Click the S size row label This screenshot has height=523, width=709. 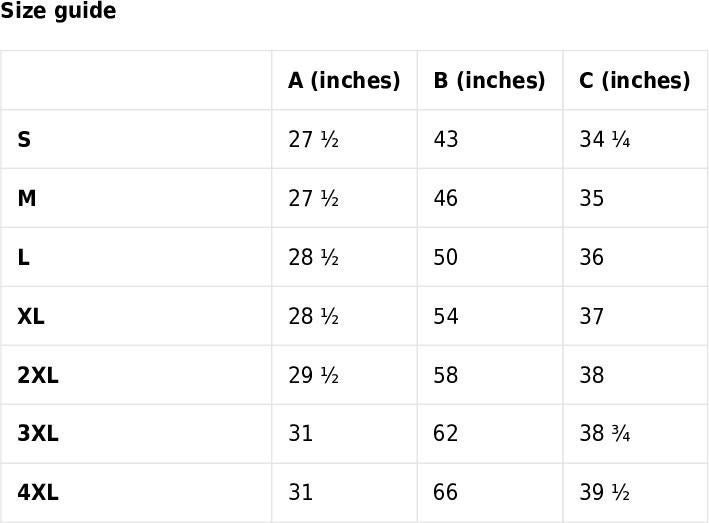24,139
